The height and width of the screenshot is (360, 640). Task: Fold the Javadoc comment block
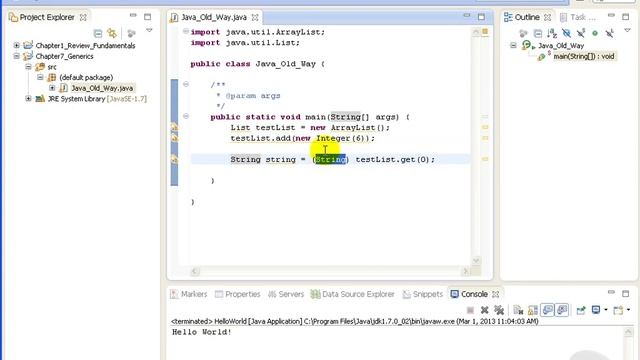click(x=186, y=84)
